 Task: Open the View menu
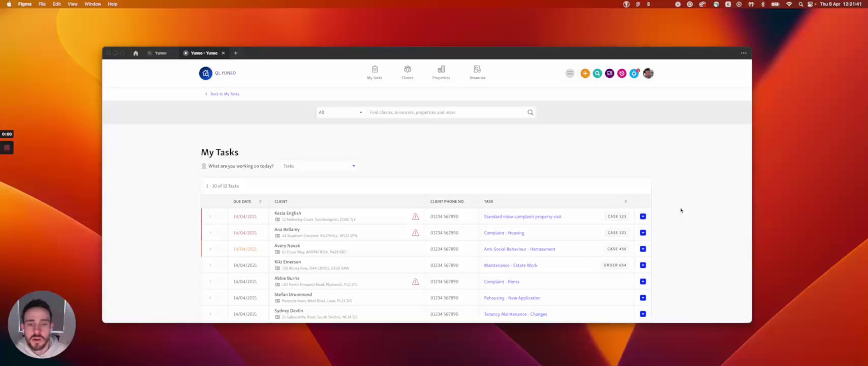tap(73, 4)
